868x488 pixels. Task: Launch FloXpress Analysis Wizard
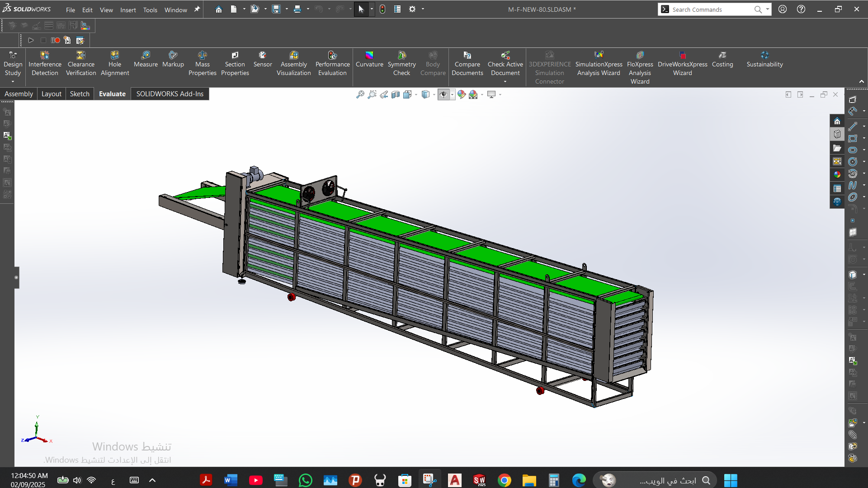[640, 67]
